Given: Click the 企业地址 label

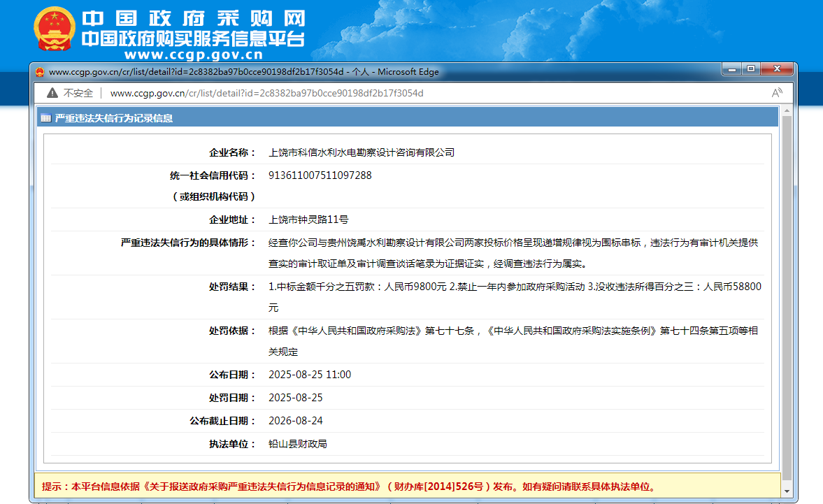Looking at the screenshot, I should [x=232, y=219].
